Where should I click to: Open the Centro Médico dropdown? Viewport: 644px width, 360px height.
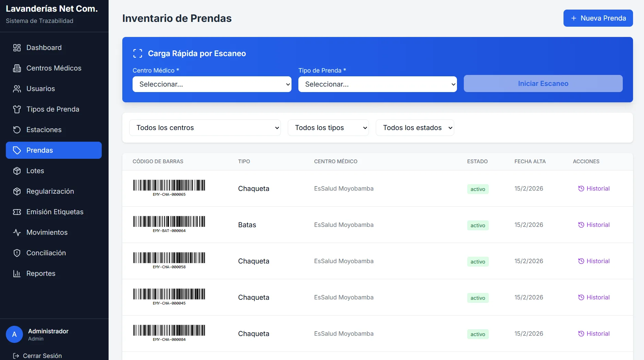(212, 84)
